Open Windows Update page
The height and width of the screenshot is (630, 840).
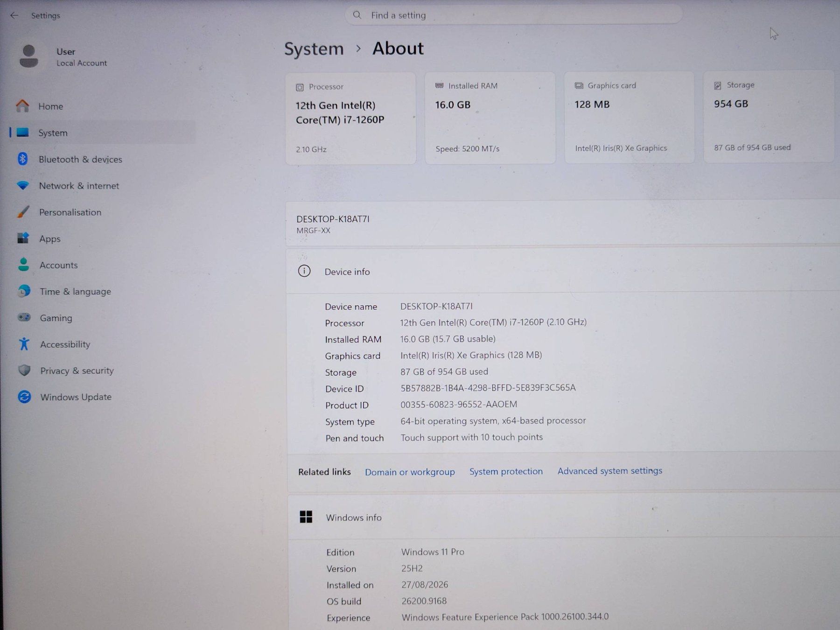[103, 397]
